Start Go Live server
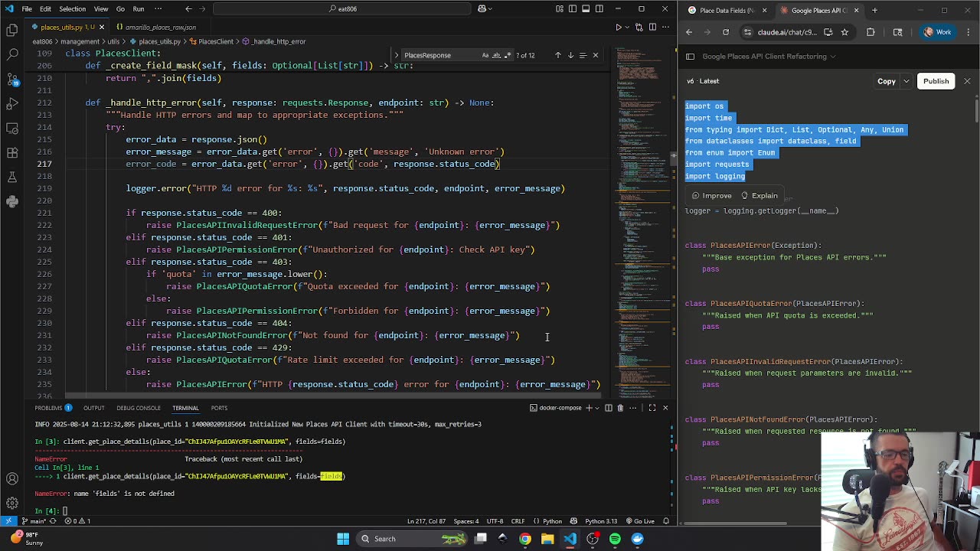The height and width of the screenshot is (551, 980). [x=640, y=521]
